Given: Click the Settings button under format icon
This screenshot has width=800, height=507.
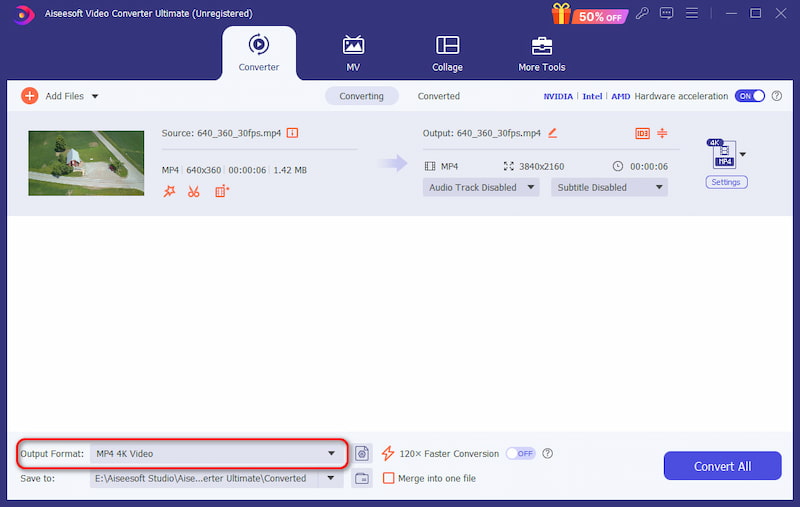Looking at the screenshot, I should pos(726,182).
